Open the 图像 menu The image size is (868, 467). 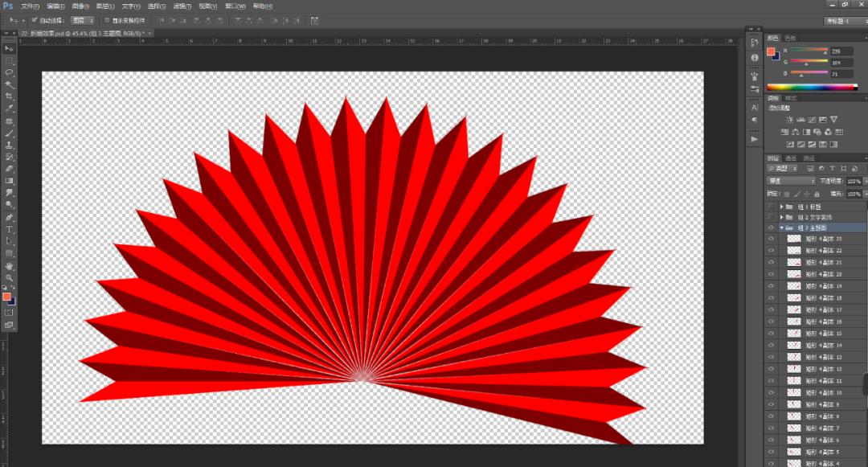pos(80,6)
